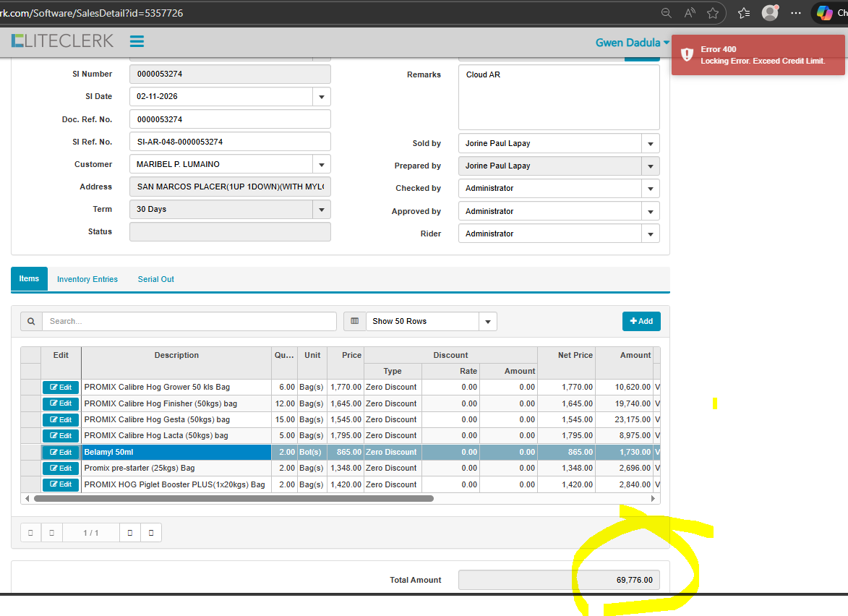Screen dimensions: 848x616
Task: Open the hamburger navigation menu
Action: (137, 42)
